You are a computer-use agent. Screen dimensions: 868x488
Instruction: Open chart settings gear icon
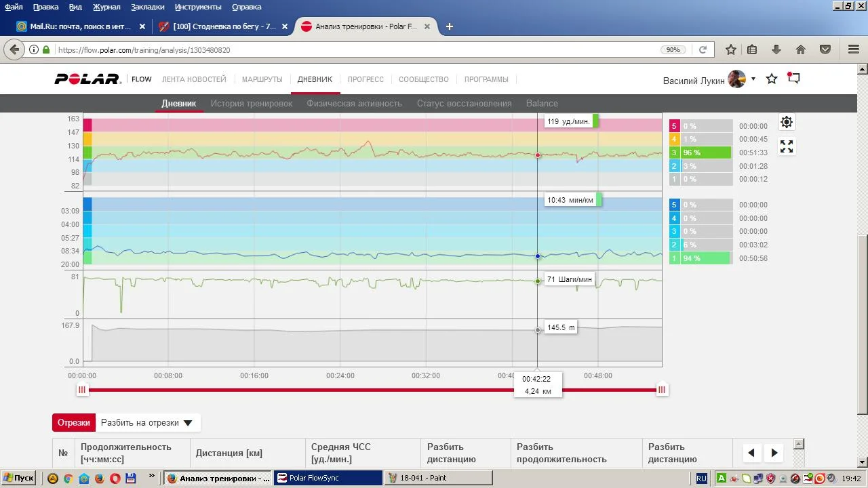(787, 122)
